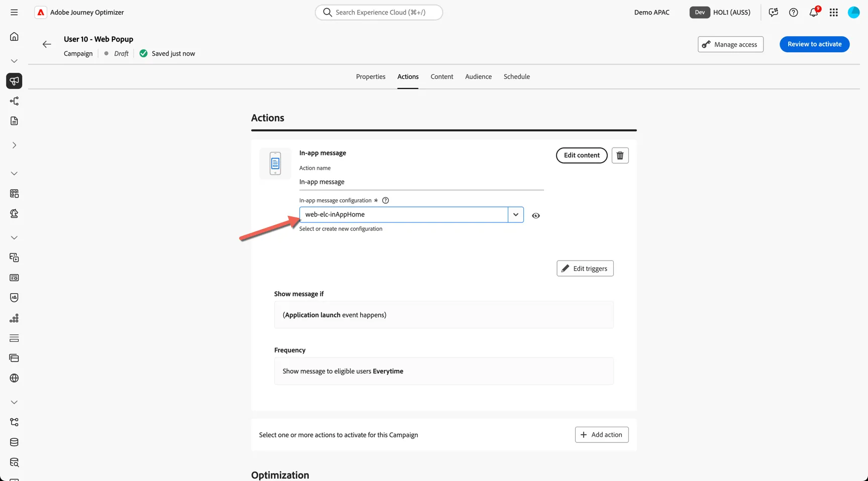
Task: Open the chess knight strategy icon
Action: [14, 213]
